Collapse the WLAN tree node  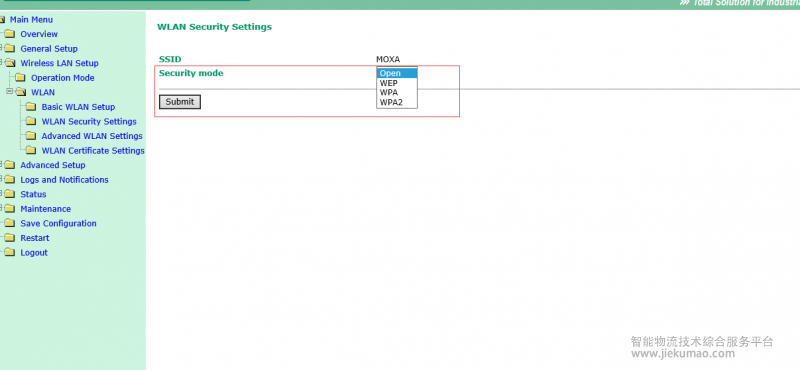tap(9, 92)
